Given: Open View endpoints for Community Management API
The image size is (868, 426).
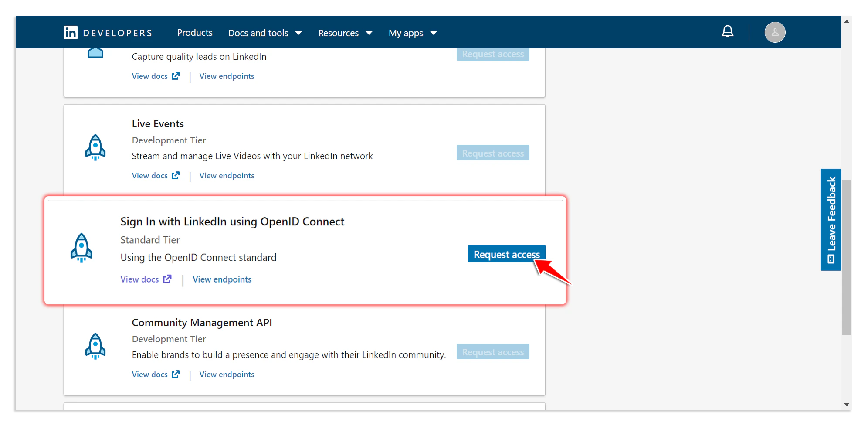Looking at the screenshot, I should pos(227,374).
